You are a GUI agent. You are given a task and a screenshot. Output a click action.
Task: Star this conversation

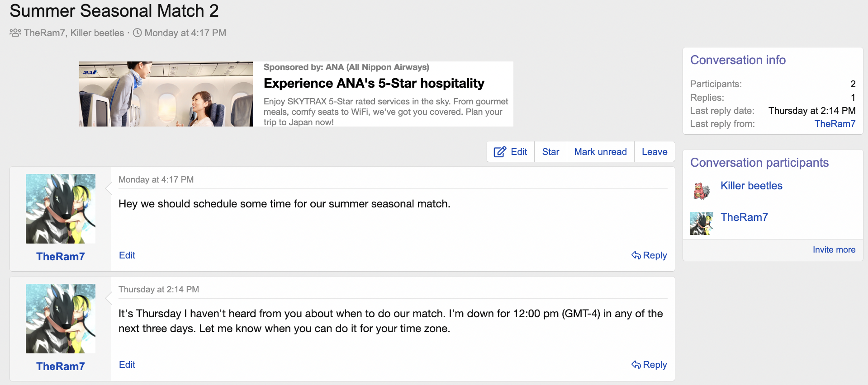(x=550, y=152)
